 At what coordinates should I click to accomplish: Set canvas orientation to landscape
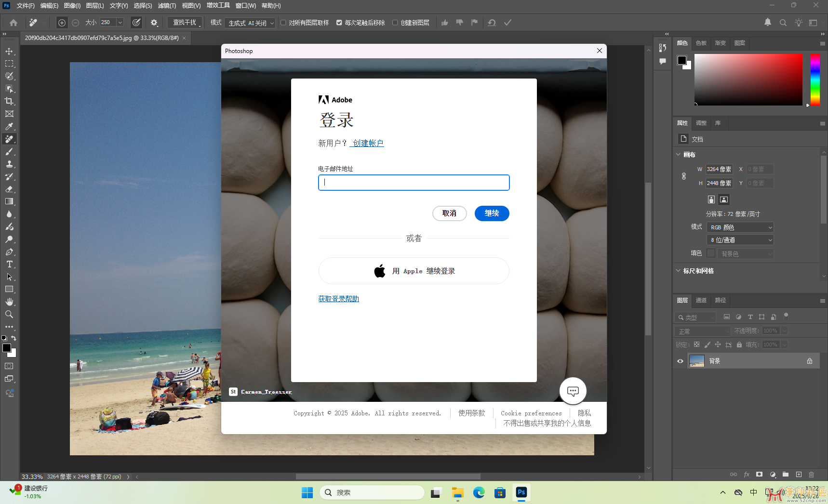coord(724,199)
